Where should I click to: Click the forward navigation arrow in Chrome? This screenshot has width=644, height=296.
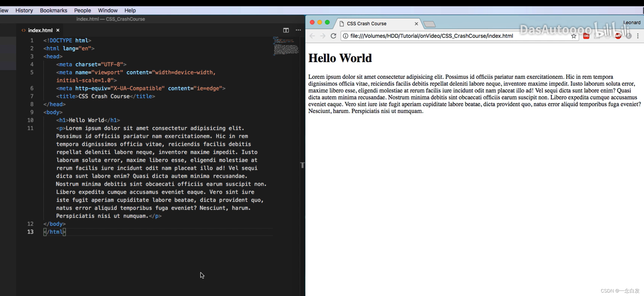(323, 36)
